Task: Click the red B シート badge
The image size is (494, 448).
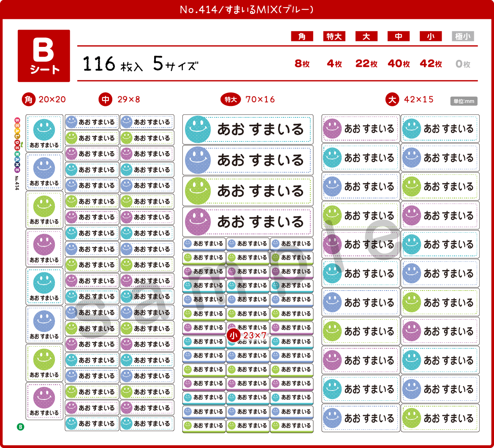Action: (44, 56)
